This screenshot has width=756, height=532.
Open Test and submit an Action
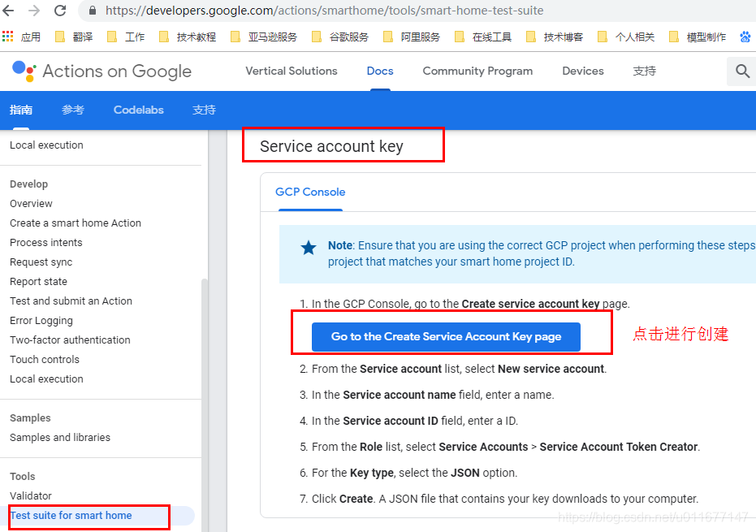[71, 301]
